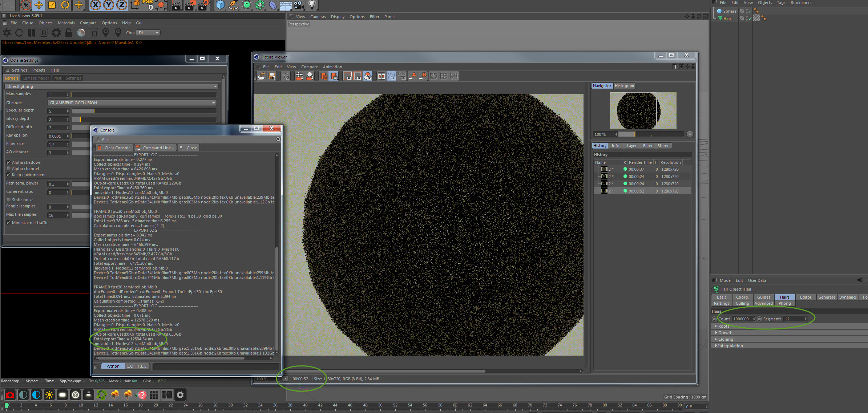Toggle X axis lock button
Image resolution: width=868 pixels, height=413 pixels.
click(95, 5)
